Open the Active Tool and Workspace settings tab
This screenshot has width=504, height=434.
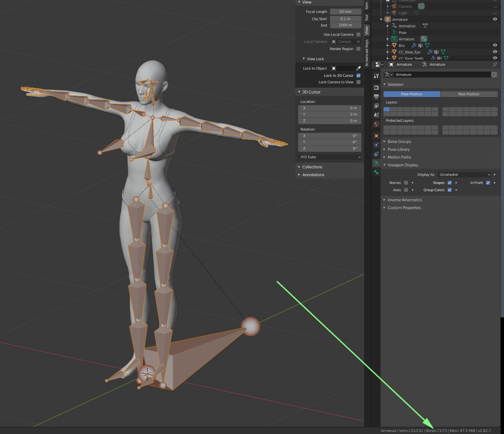376,76
